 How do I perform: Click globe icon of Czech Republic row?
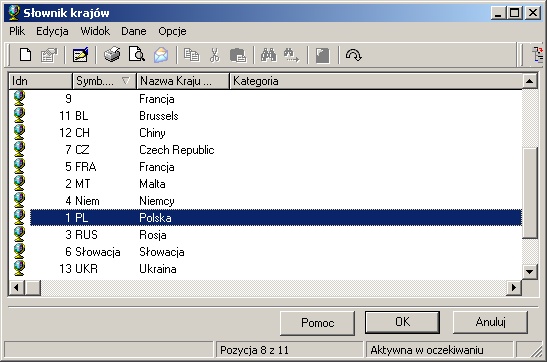19,149
